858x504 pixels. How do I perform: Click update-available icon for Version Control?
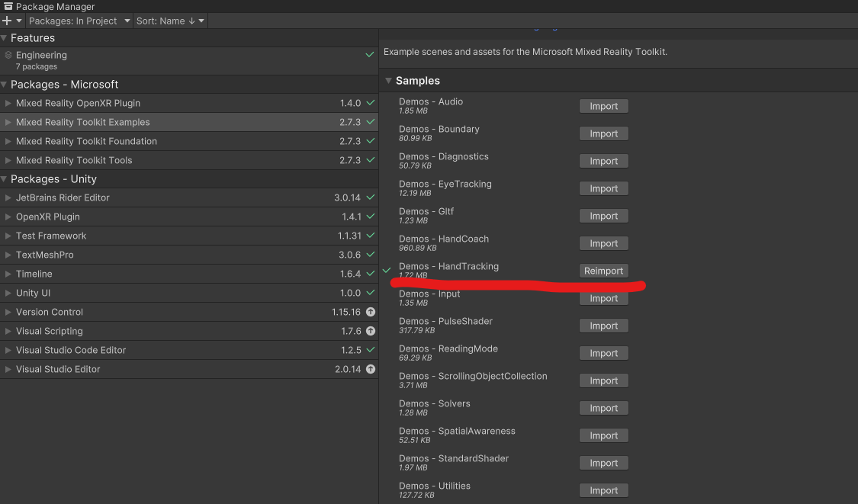click(x=371, y=312)
